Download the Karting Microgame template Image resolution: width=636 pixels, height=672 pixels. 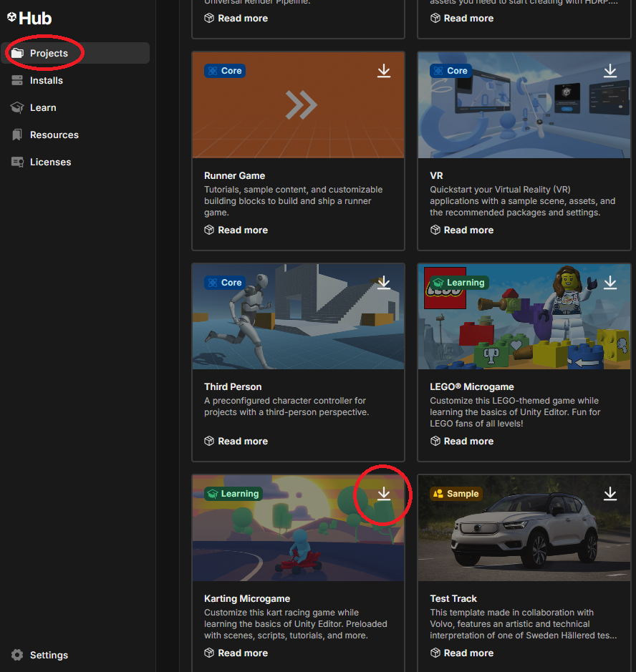click(384, 494)
